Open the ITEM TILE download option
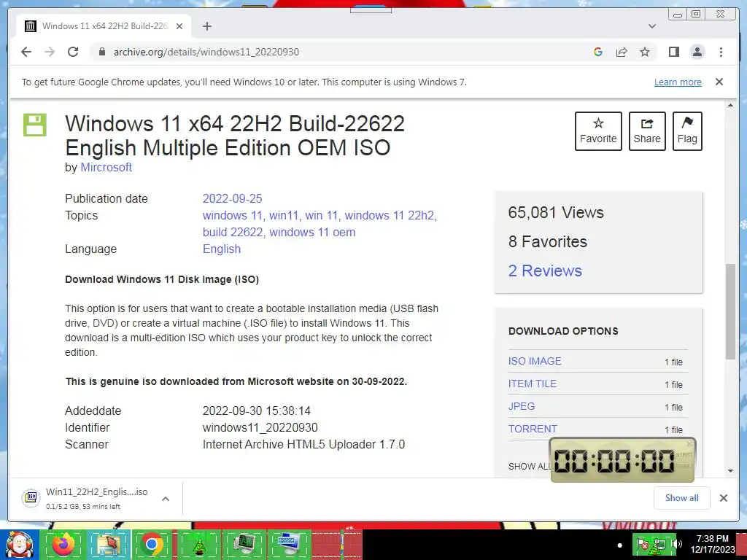 pyautogui.click(x=532, y=384)
